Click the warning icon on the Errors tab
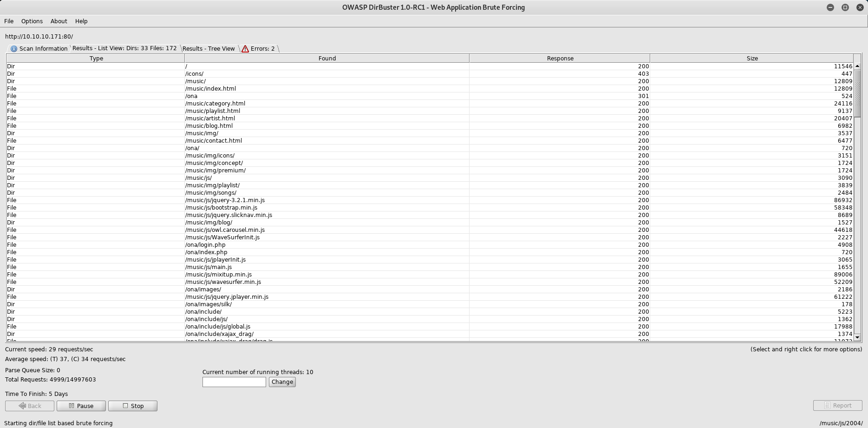 tap(245, 49)
